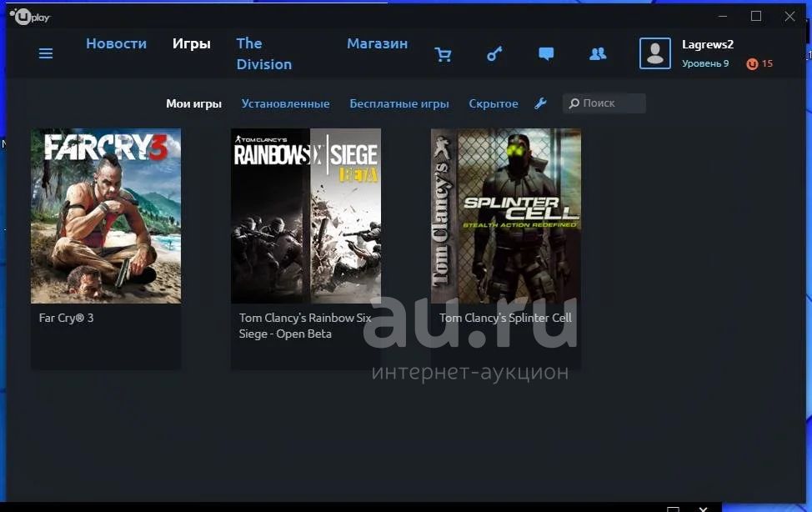The image size is (812, 512).
Task: Open the wrench settings icon
Action: click(x=540, y=103)
